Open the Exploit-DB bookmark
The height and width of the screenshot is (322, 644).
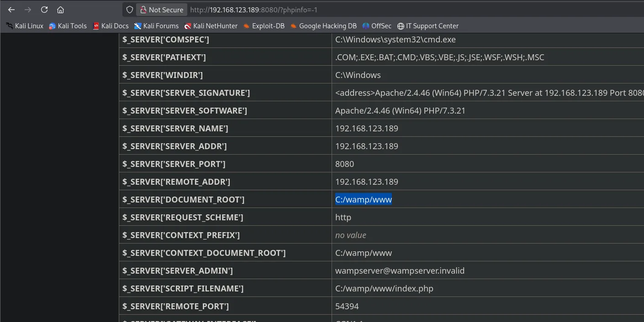pos(264,26)
